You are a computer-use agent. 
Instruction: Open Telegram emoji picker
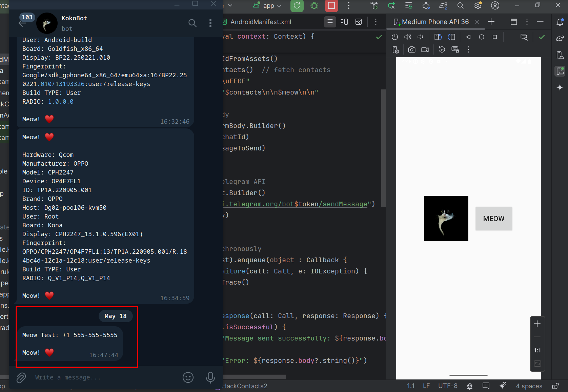[188, 377]
